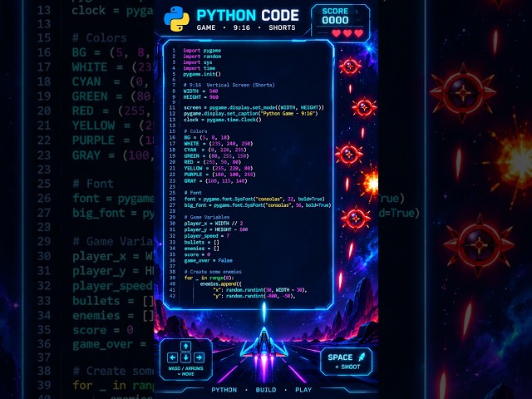
Task: Click the '# Create some enemies' comment in the center panel
Action: point(213,272)
